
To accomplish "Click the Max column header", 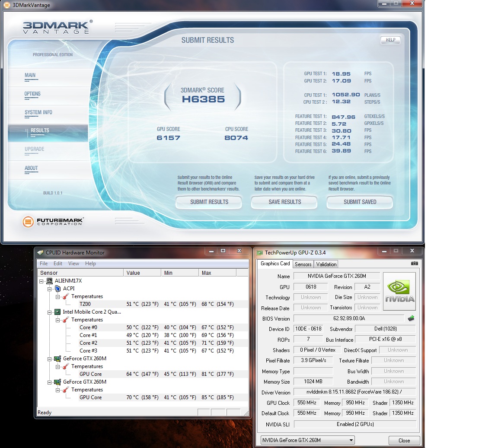I will click(217, 273).
